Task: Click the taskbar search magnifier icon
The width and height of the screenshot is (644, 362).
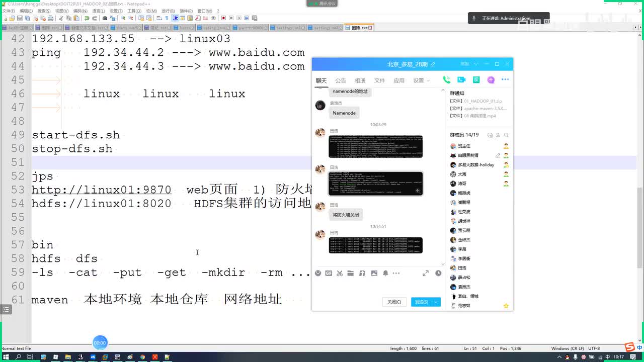Action: 18,357
